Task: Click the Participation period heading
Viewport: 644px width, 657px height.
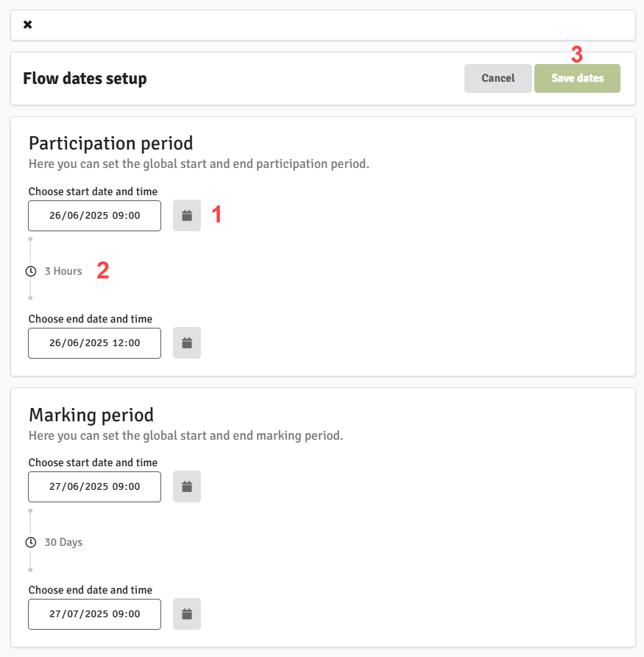Action: click(x=110, y=144)
